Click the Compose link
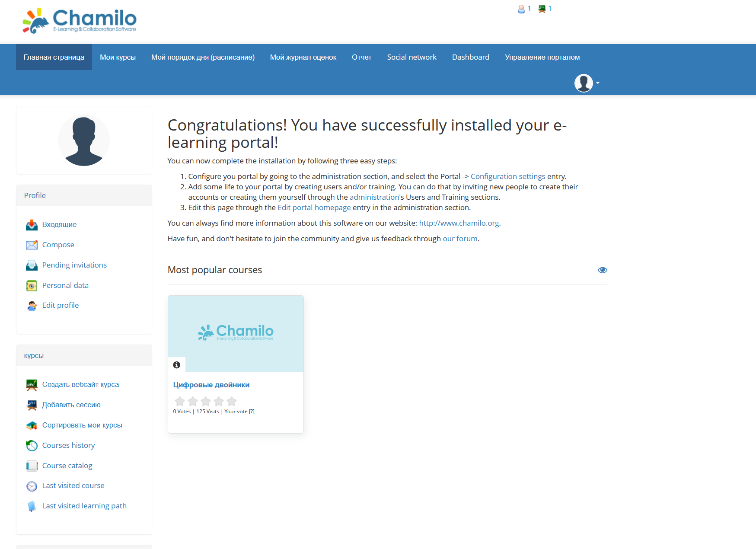The width and height of the screenshot is (756, 549). click(x=58, y=245)
